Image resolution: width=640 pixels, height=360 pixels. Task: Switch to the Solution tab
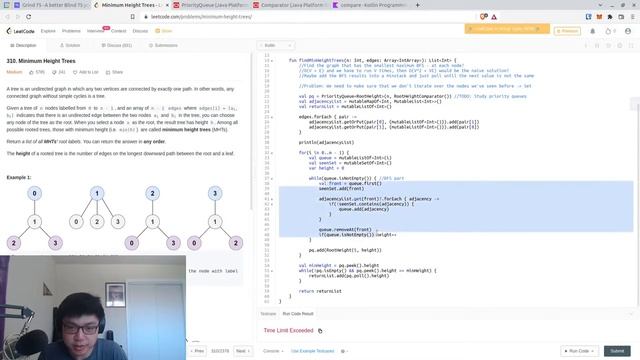pyautogui.click(x=70, y=45)
